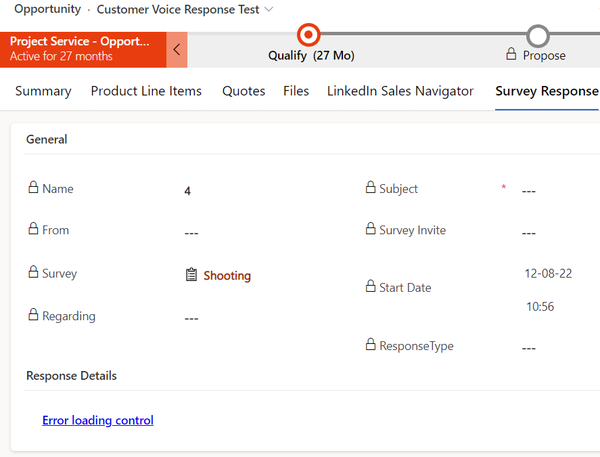Click the Active for 27 months text
Viewport: 600px width, 457px height.
(61, 56)
